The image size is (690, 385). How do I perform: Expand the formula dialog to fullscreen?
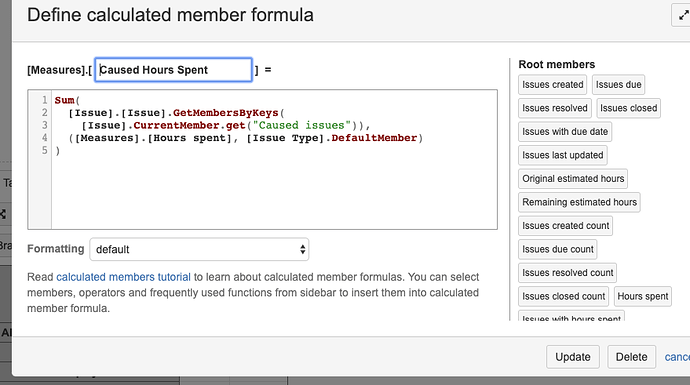point(682,16)
